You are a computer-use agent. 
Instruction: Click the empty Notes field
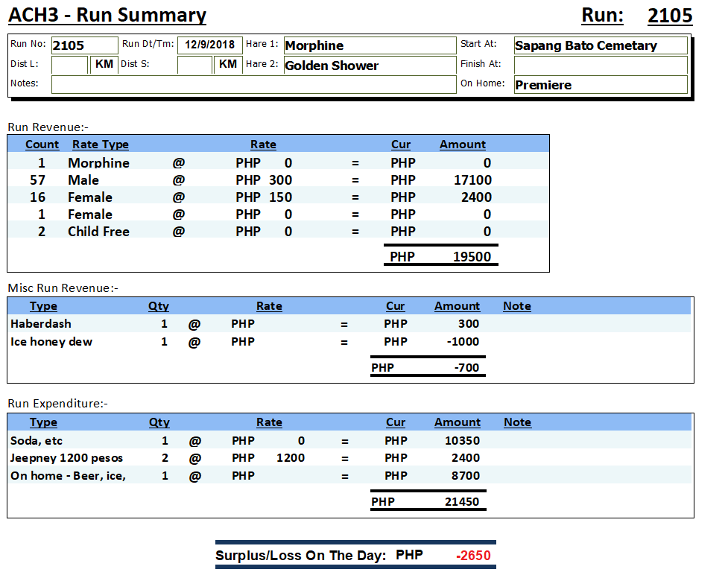click(x=253, y=84)
